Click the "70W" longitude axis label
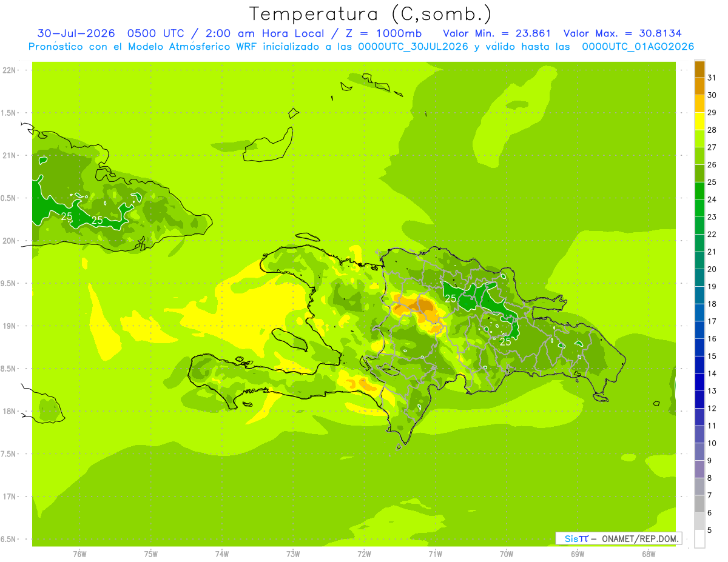Image resolution: width=728 pixels, height=562 pixels. (x=507, y=554)
